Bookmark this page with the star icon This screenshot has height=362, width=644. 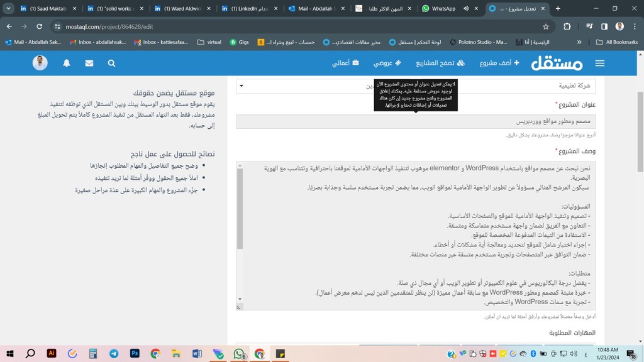[545, 26]
